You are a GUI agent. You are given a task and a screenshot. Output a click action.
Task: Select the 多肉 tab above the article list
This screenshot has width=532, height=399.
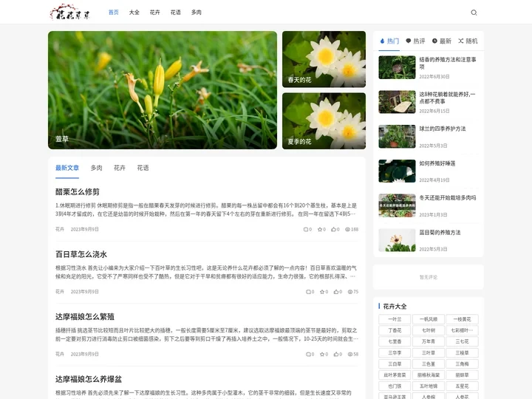pyautogui.click(x=96, y=168)
